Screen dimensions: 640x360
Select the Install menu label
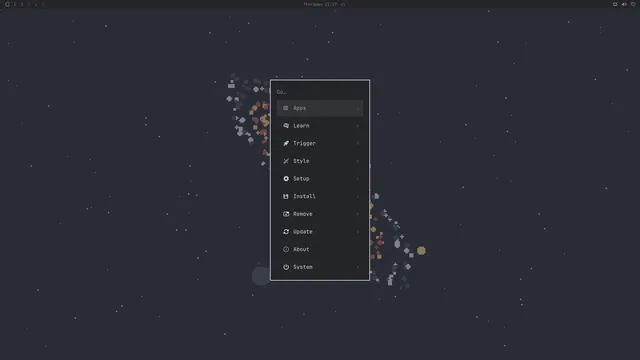(304, 196)
